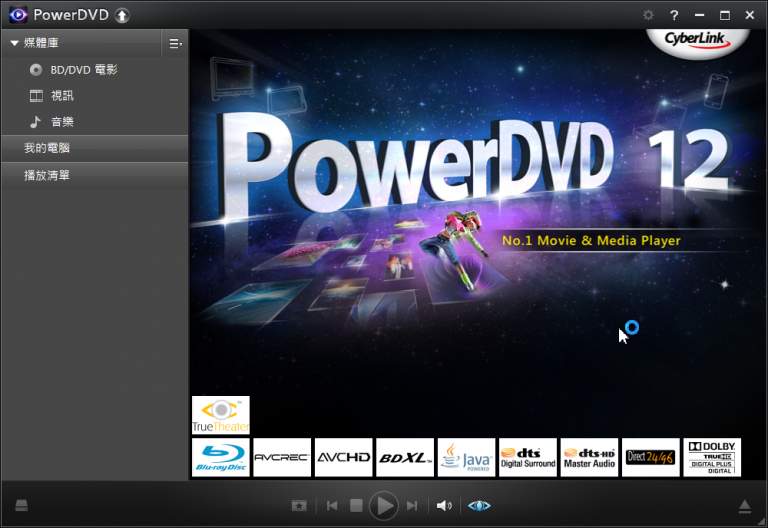Click the dts-HD Master Audio badge

(589, 457)
